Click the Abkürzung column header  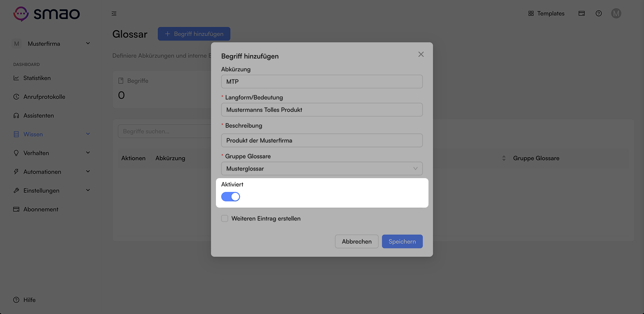pos(170,158)
